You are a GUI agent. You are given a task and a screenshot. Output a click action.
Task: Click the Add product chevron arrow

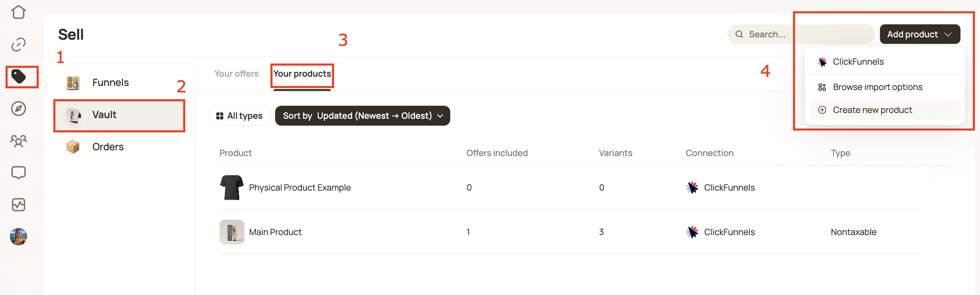[x=948, y=34]
